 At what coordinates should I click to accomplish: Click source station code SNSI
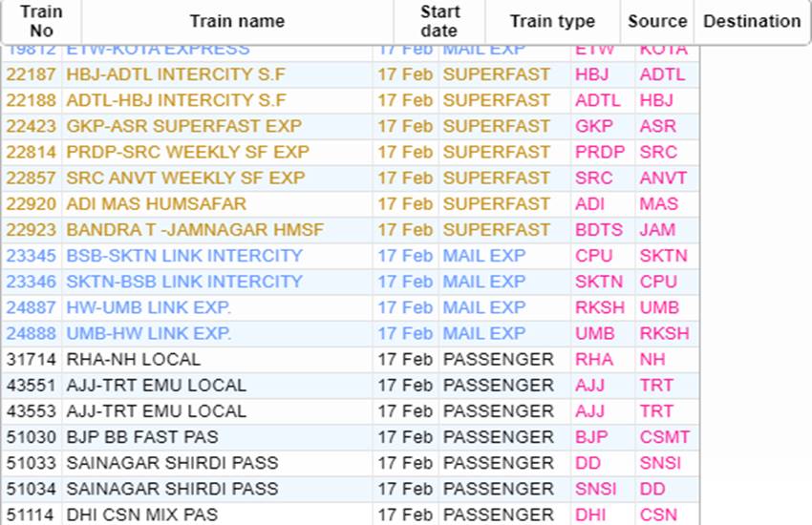click(595, 489)
